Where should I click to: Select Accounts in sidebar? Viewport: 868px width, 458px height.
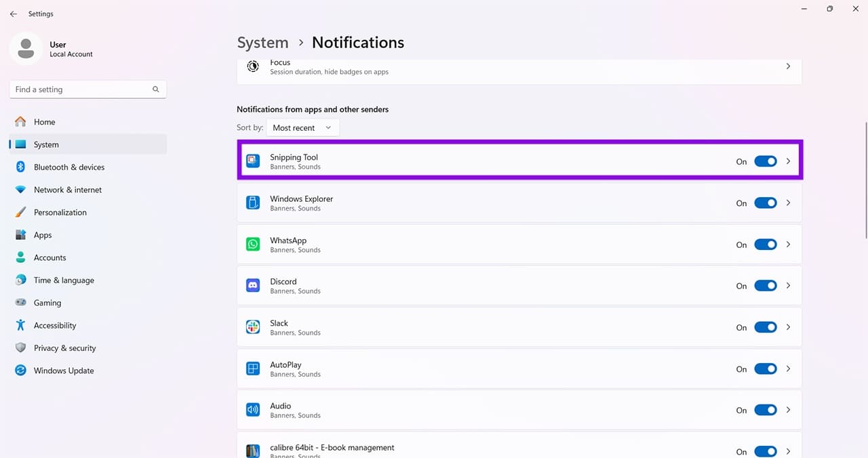[88, 257]
